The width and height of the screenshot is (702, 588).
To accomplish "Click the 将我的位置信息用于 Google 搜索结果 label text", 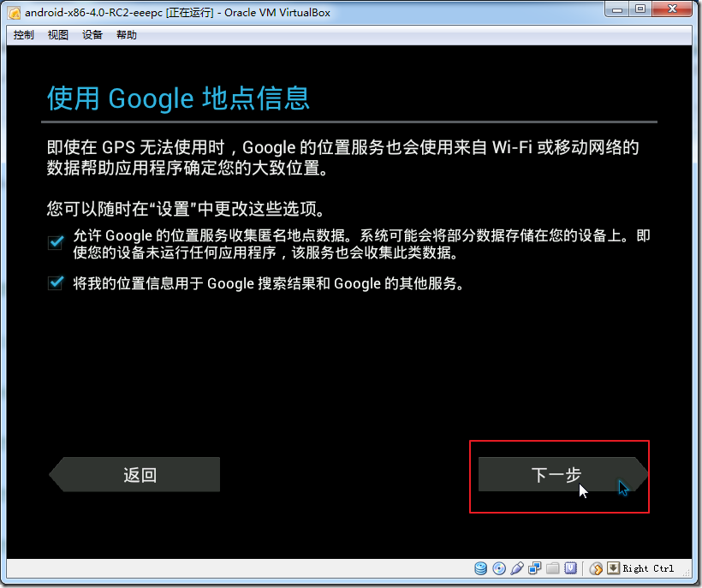I will (268, 282).
